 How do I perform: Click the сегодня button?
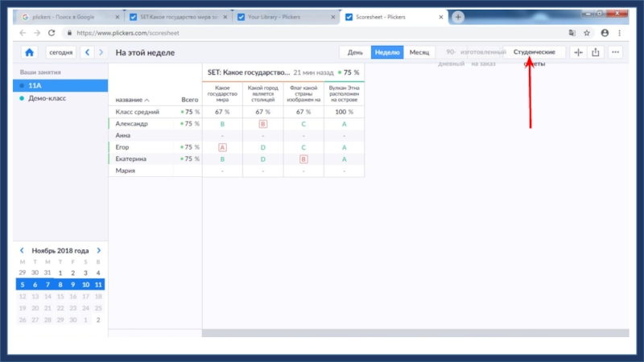point(60,52)
